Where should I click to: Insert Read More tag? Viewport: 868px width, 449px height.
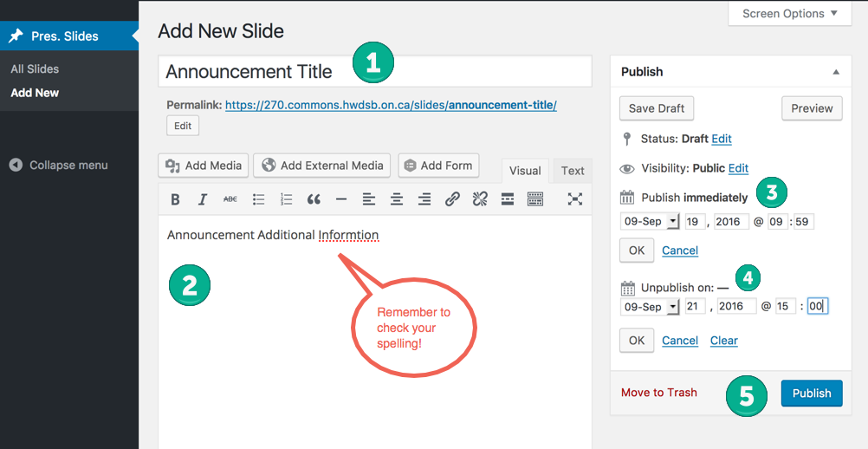click(508, 199)
